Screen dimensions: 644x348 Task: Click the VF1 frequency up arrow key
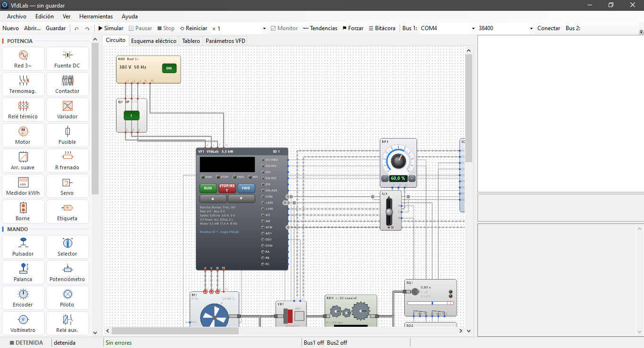213,199
